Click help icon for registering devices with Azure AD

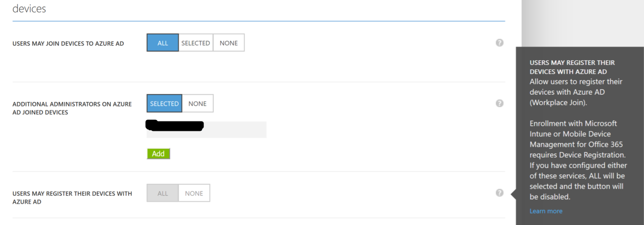pos(499,194)
